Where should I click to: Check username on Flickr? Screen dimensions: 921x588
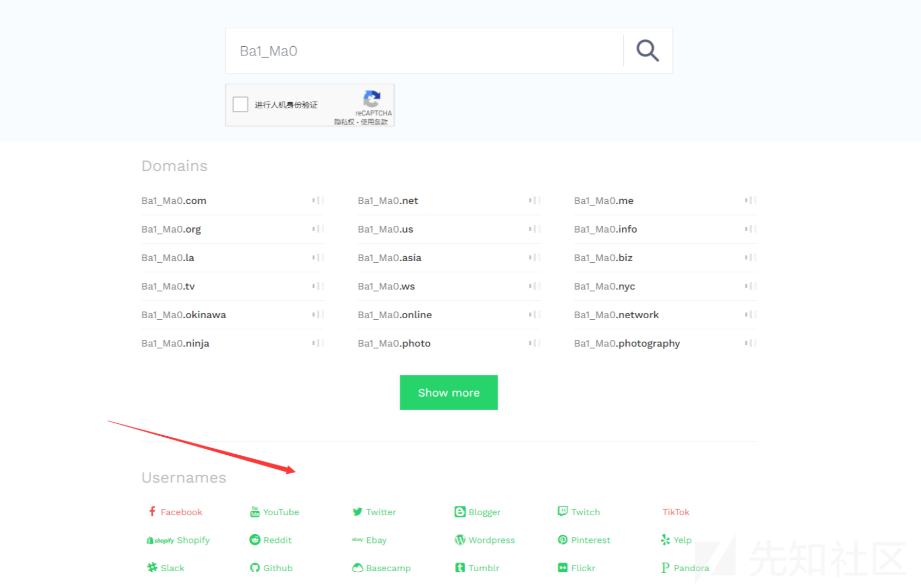click(577, 568)
